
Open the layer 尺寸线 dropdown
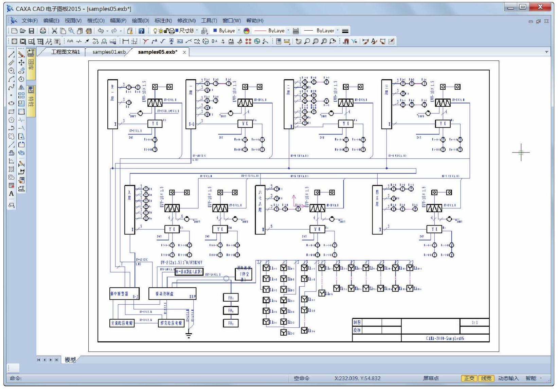click(197, 31)
